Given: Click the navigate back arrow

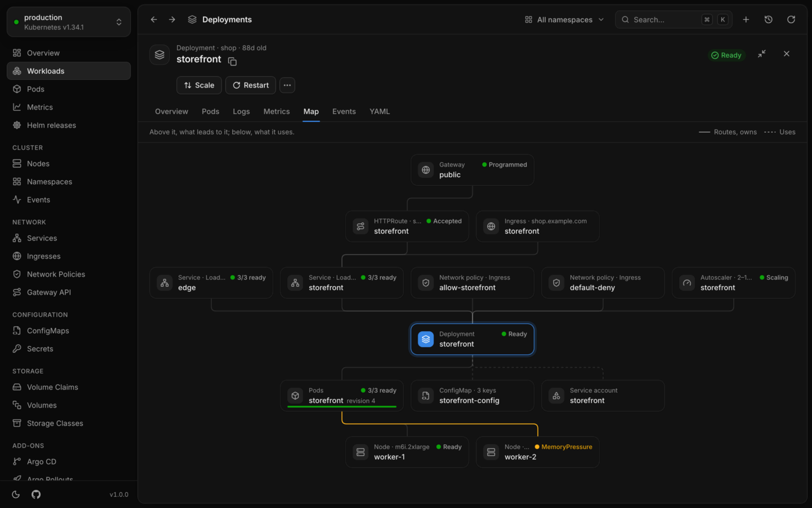Looking at the screenshot, I should point(154,20).
